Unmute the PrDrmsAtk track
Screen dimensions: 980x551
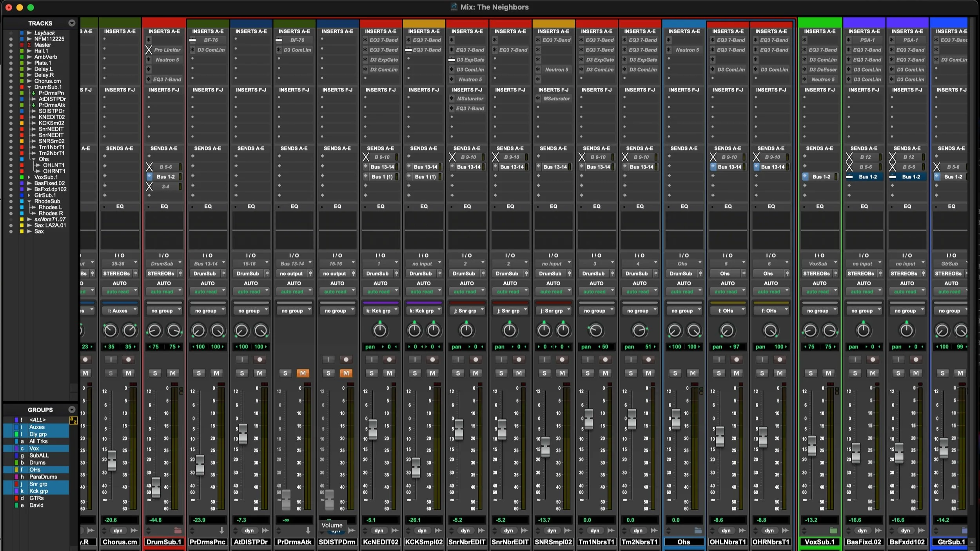pyautogui.click(x=303, y=373)
